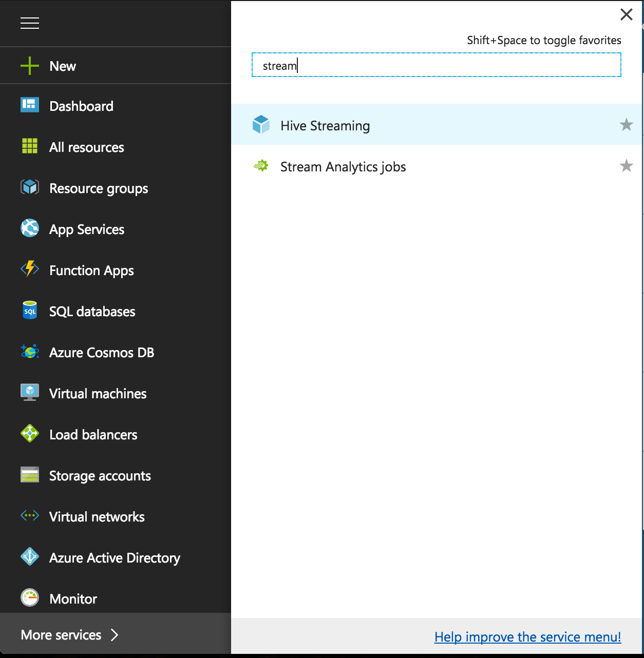Click the Dashboard icon
644x658 pixels.
[x=30, y=105]
